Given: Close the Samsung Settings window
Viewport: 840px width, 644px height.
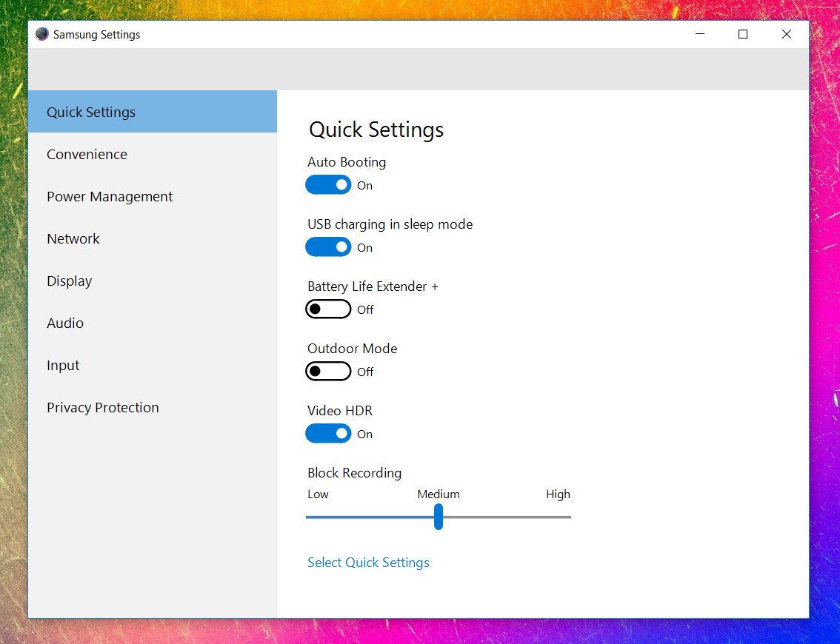Looking at the screenshot, I should [787, 34].
